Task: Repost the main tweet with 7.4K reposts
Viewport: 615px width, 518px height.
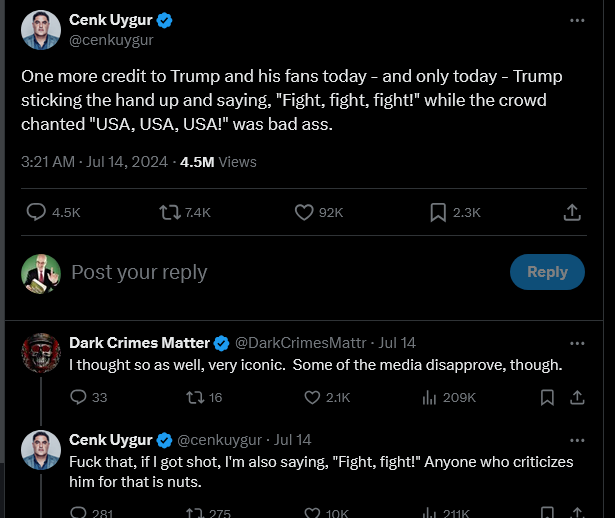Action: click(x=170, y=212)
